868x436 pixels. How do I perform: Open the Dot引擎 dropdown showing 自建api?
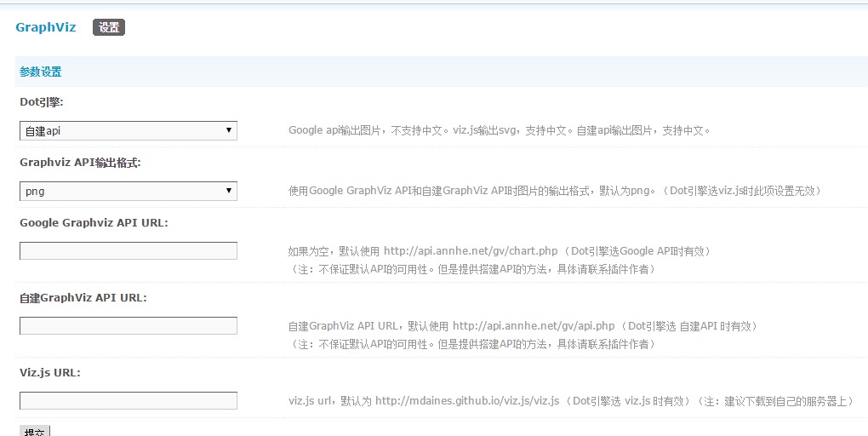(x=128, y=130)
